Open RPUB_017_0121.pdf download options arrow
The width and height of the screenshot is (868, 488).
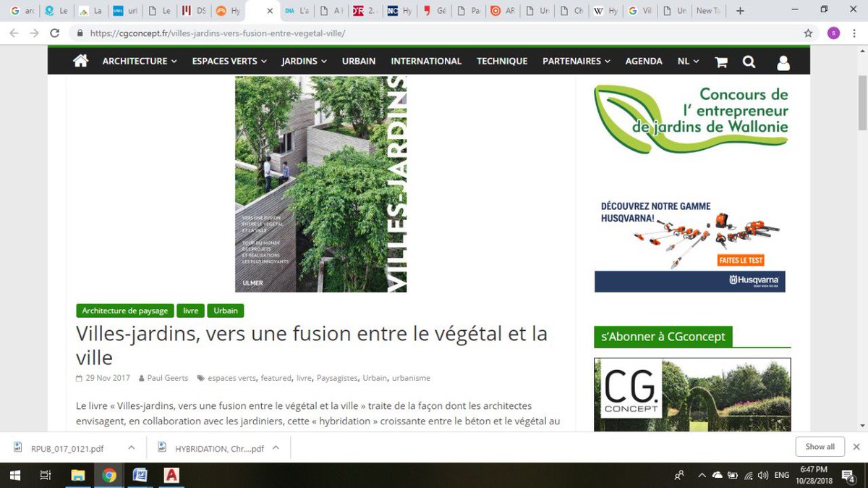(x=131, y=447)
